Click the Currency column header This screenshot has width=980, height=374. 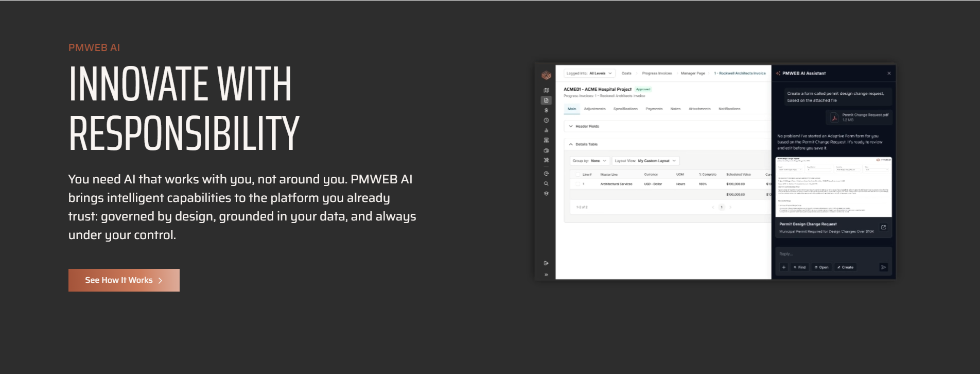pyautogui.click(x=651, y=175)
